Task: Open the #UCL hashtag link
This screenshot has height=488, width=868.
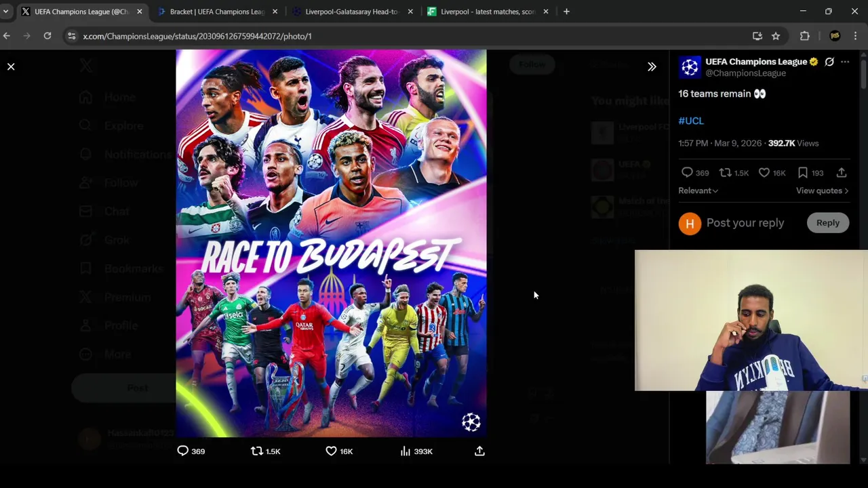Action: [x=691, y=121]
